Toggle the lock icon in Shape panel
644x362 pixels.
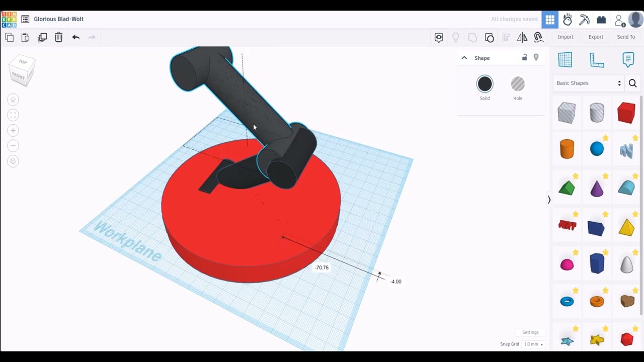pos(524,57)
